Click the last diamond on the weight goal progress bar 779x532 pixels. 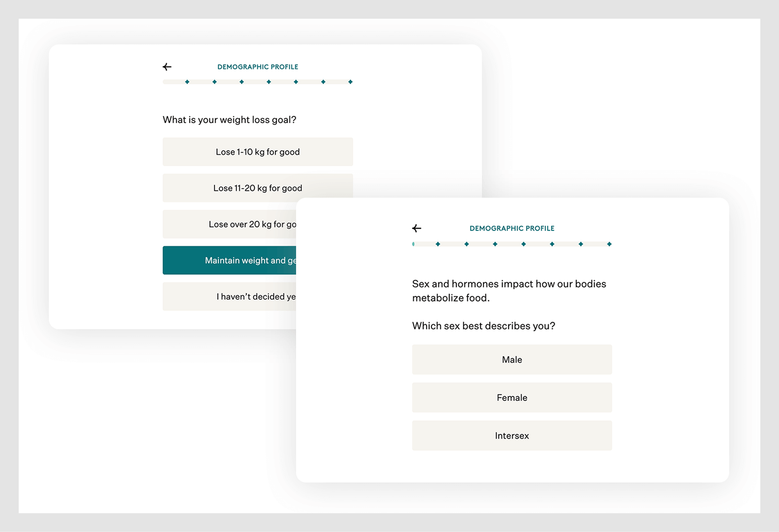[351, 82]
